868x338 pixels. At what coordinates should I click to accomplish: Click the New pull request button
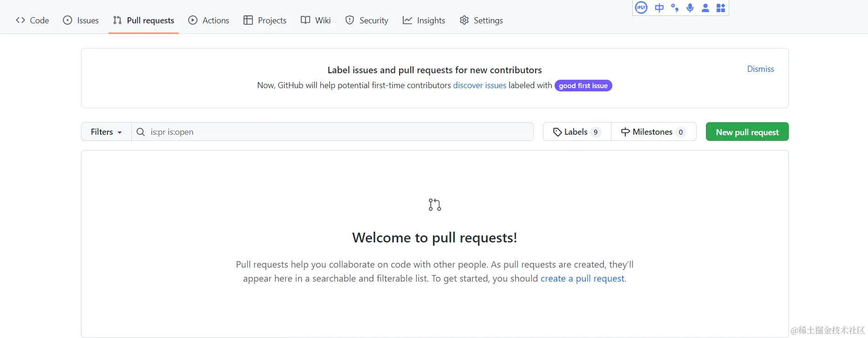[x=747, y=132]
